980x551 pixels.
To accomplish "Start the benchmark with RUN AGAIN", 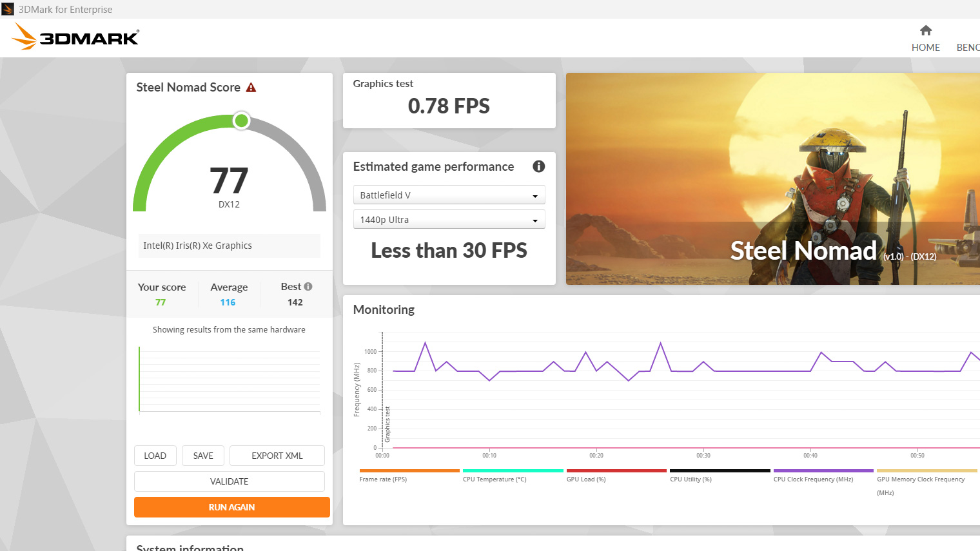I will pos(232,507).
